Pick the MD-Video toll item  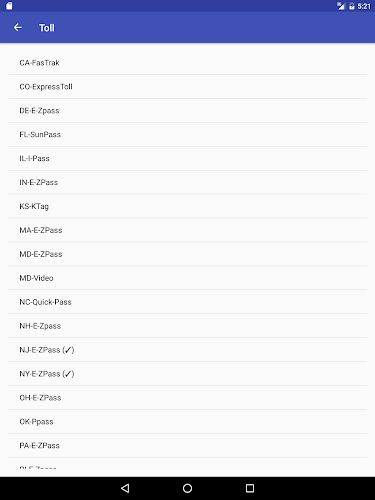pos(187,278)
